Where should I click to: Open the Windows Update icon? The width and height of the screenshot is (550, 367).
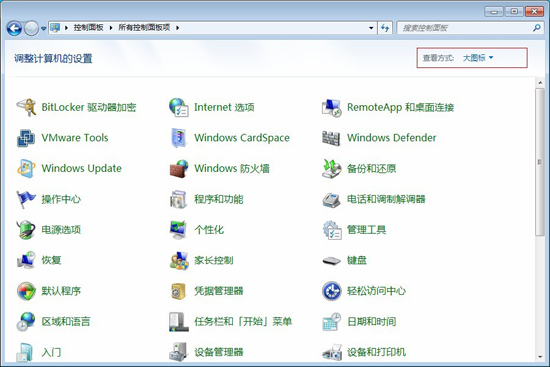26,168
